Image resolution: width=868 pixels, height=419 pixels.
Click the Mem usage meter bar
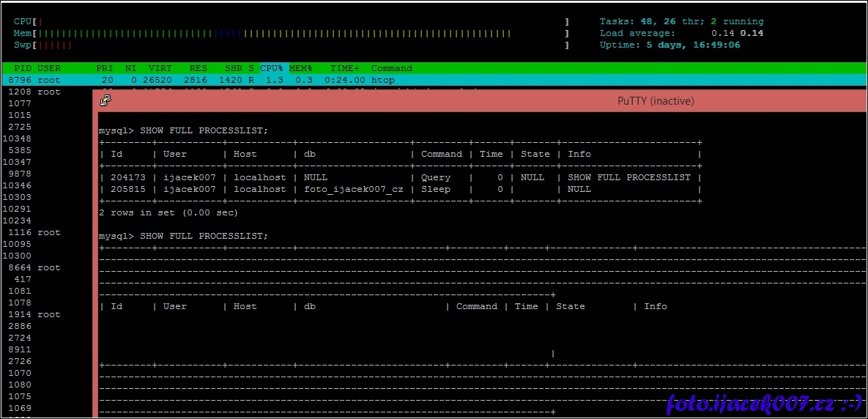click(x=293, y=33)
